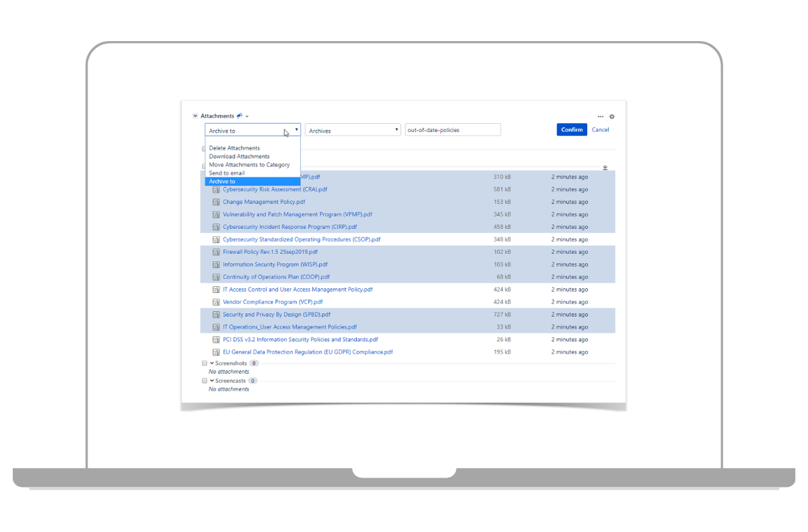Open the three-dots more options menu
The image size is (808, 532).
601,117
